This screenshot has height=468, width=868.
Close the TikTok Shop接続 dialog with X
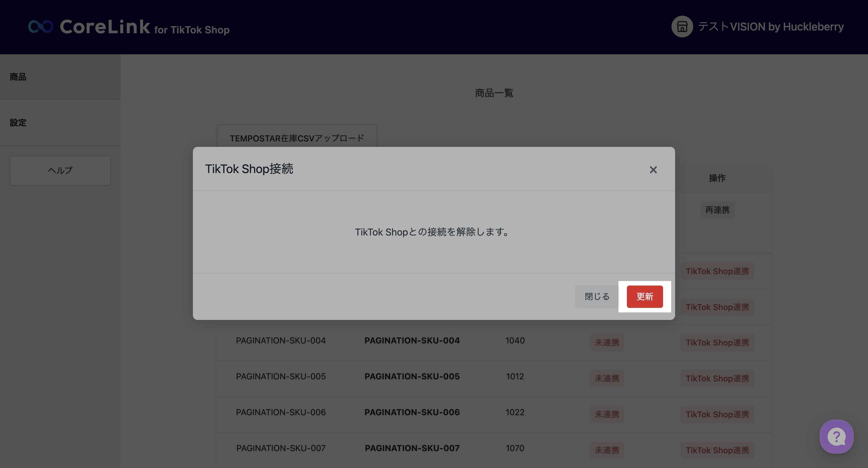[x=653, y=169]
